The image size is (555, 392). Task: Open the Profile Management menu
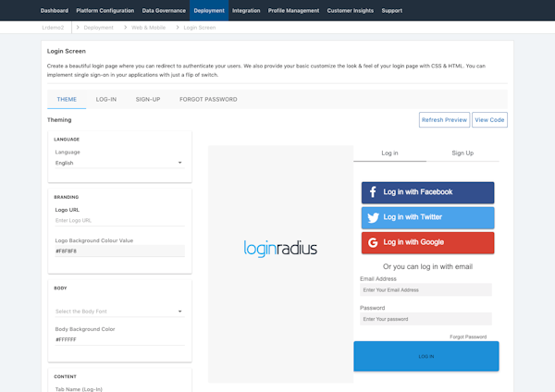293,10
